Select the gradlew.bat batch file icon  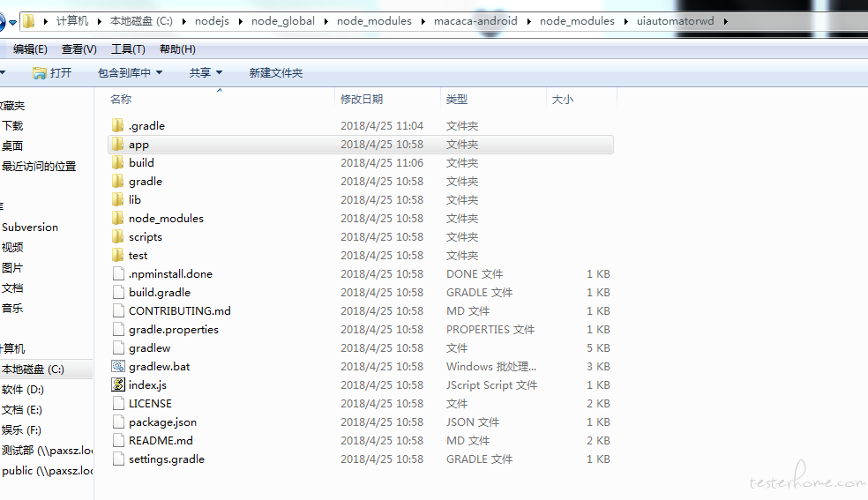(118, 366)
